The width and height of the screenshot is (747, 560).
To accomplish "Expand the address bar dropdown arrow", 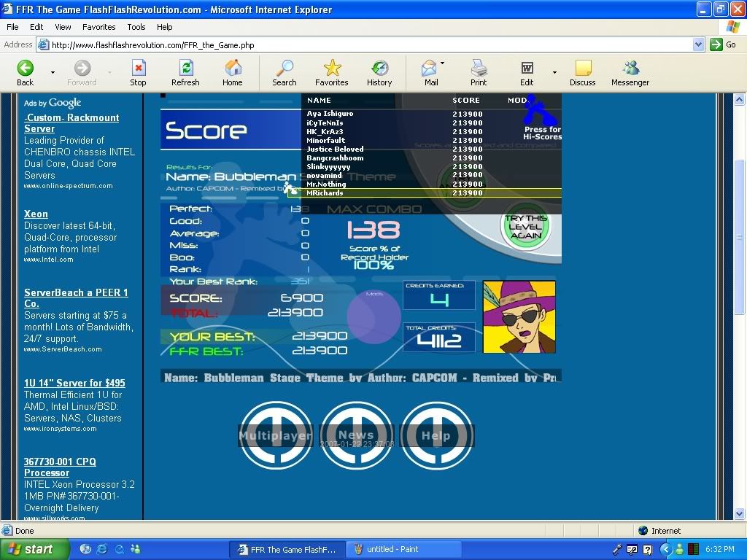I will point(698,44).
